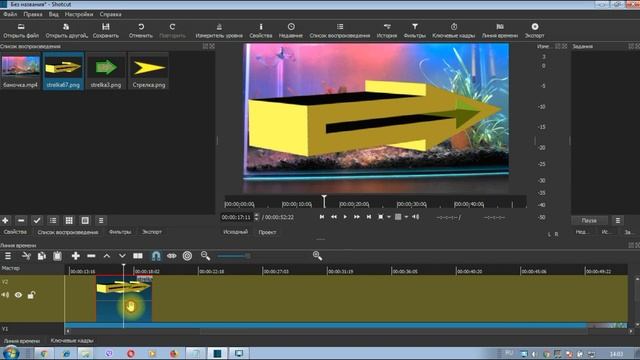This screenshot has width=640, height=360.
Task: Open the Настройки menu
Action: coord(79,14)
